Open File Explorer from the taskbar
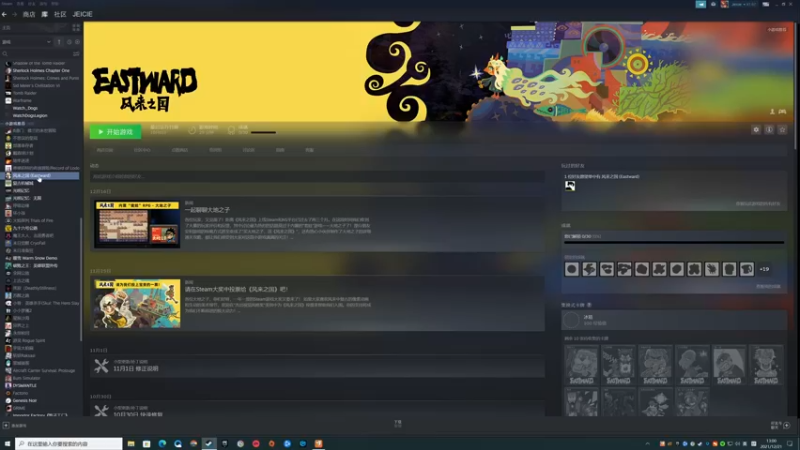This screenshot has width=800, height=450. point(131,444)
